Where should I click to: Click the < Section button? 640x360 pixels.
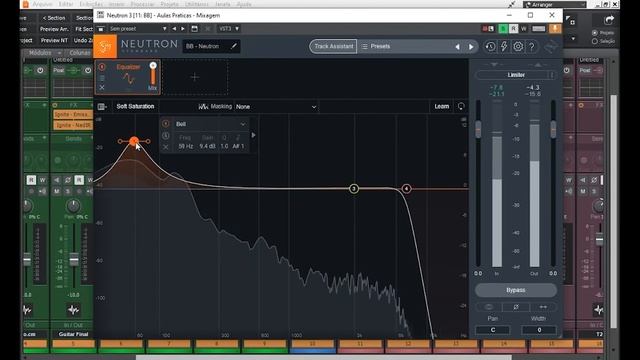point(54,18)
